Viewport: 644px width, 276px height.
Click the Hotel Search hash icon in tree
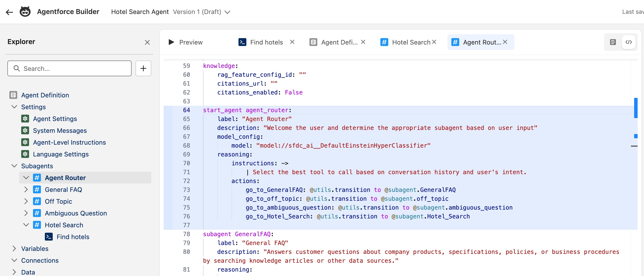[37, 225]
